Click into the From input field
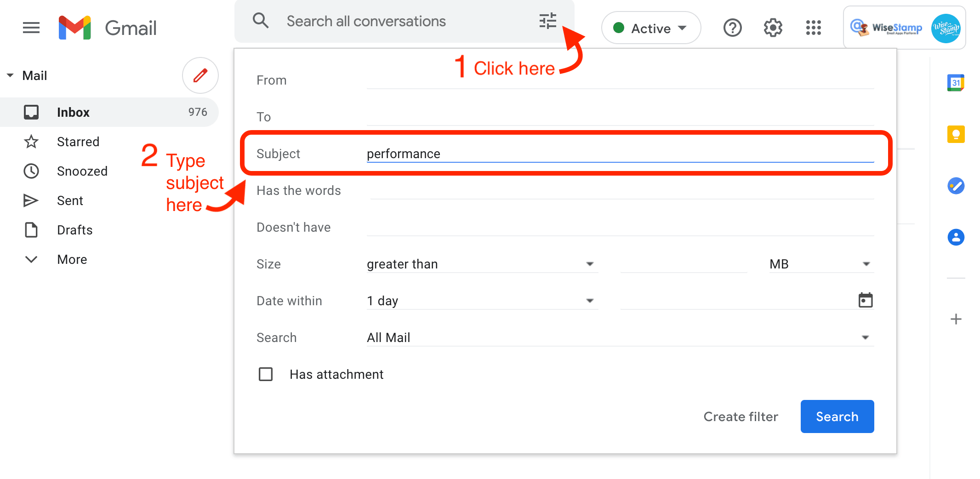The height and width of the screenshot is (479, 980). tap(620, 80)
